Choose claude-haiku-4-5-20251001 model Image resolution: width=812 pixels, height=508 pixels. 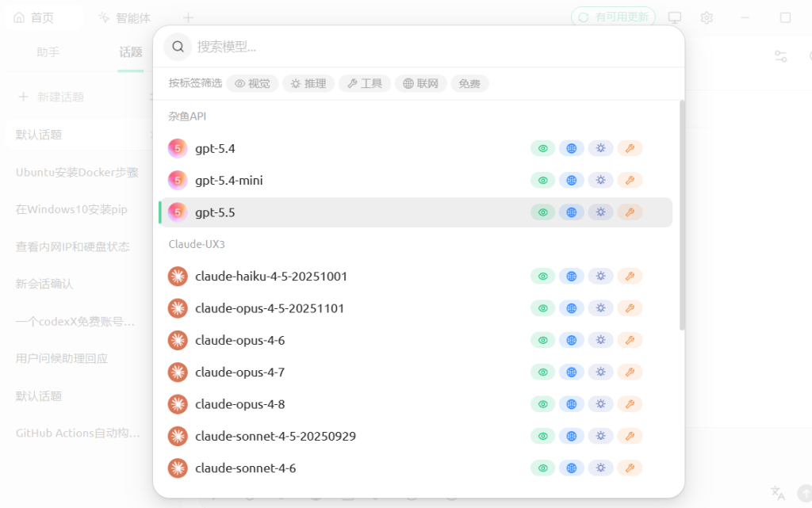(416, 277)
